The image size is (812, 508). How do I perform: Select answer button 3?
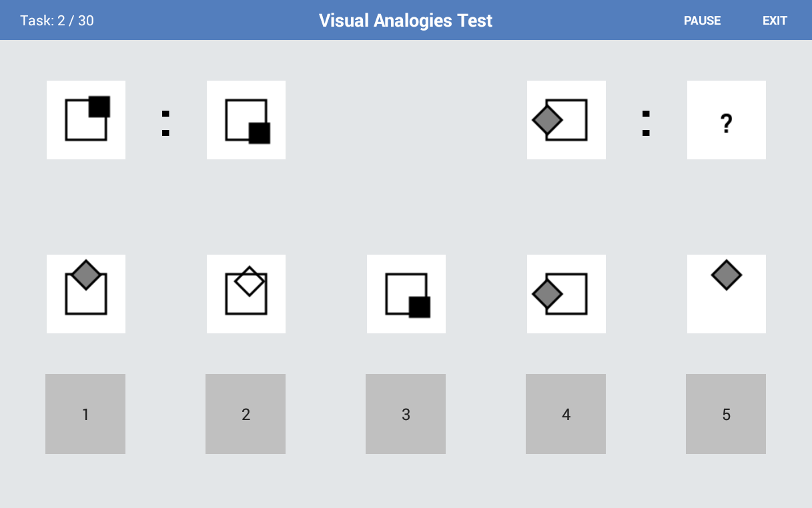(x=406, y=414)
